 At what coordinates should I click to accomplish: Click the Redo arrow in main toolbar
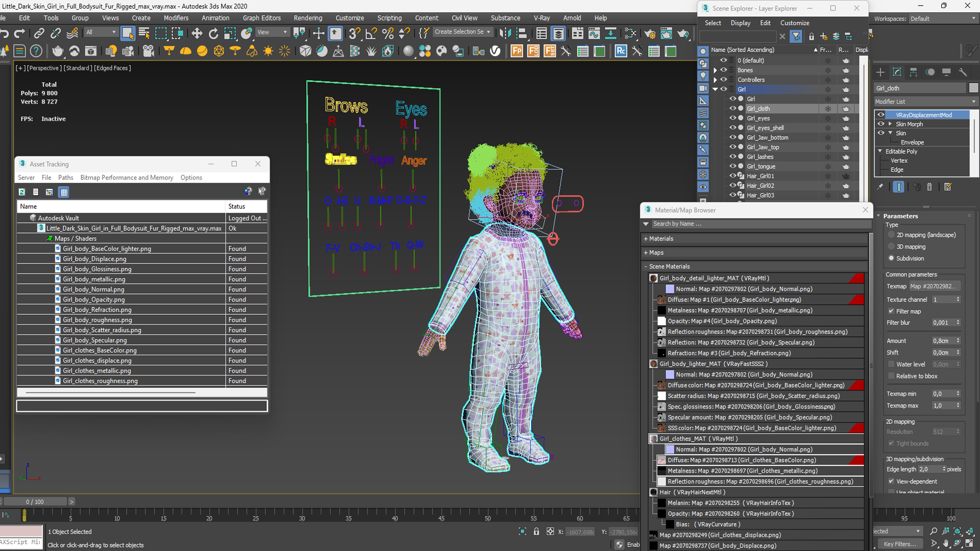tap(19, 34)
